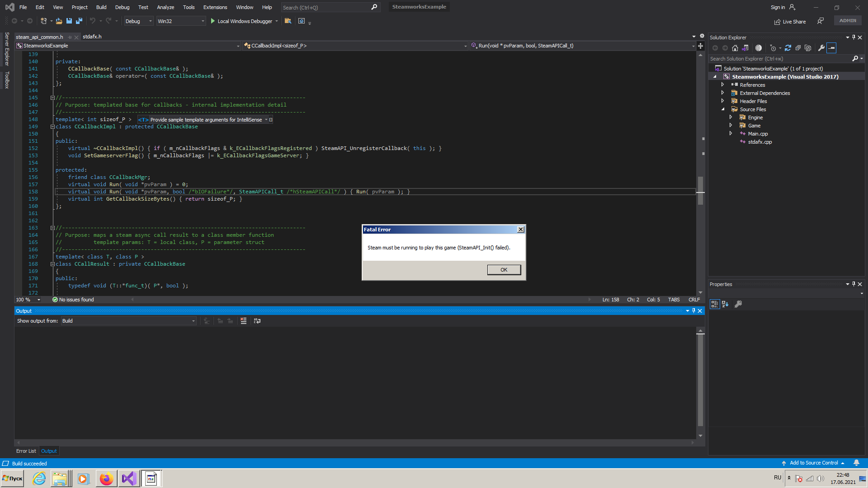This screenshot has height=488, width=868.
Task: Click the Open File folder icon
Action: 59,21
